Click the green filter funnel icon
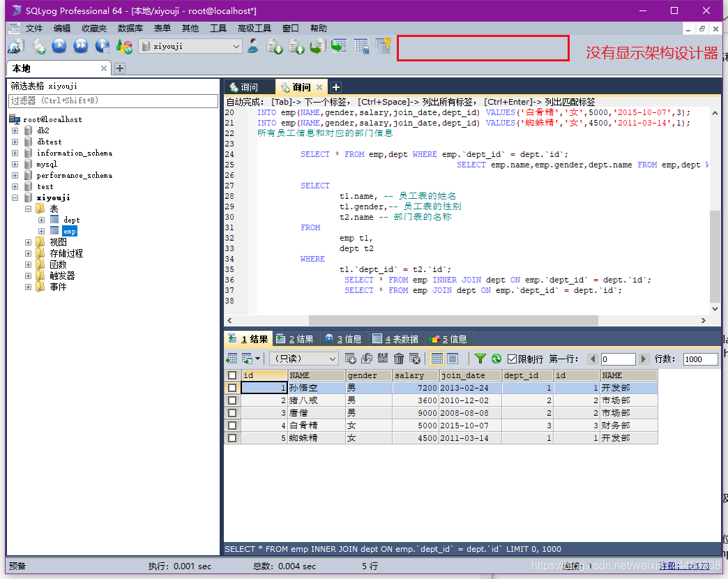Image resolution: width=728 pixels, height=579 pixels. [x=480, y=359]
